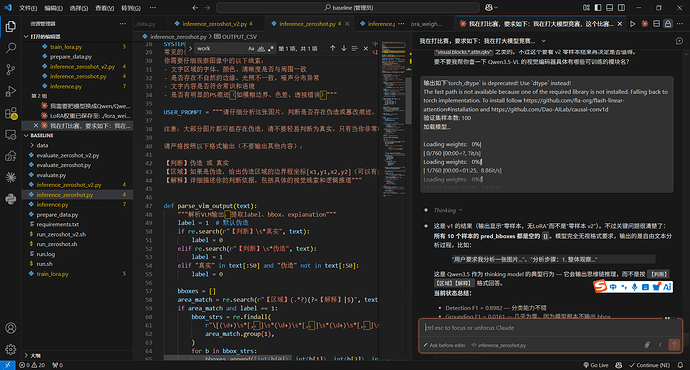Open the Python view in activity bar
The image size is (690, 370).
(x=11, y=199)
